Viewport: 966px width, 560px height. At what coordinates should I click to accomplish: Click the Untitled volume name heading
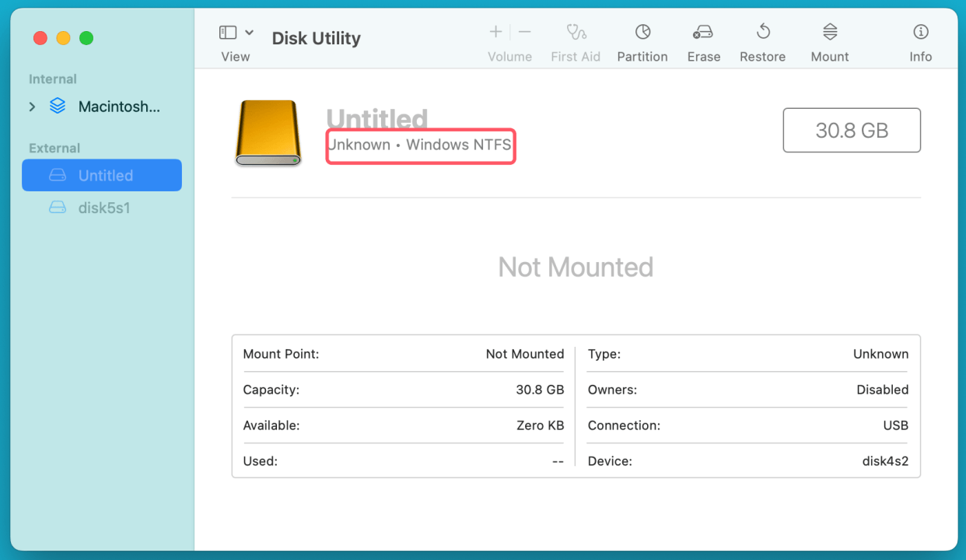377,119
